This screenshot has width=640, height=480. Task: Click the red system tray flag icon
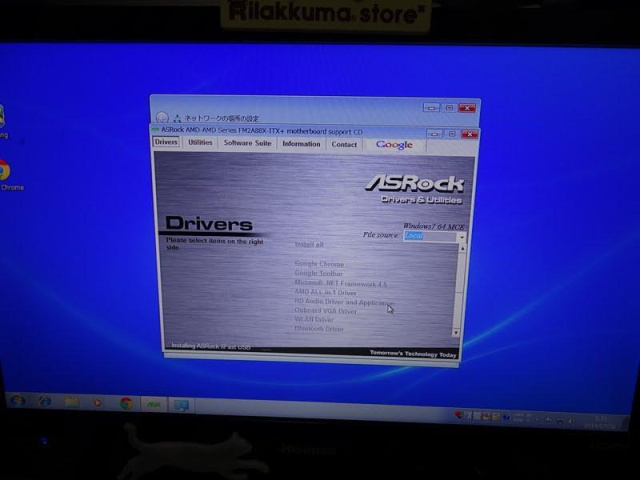tap(459, 415)
